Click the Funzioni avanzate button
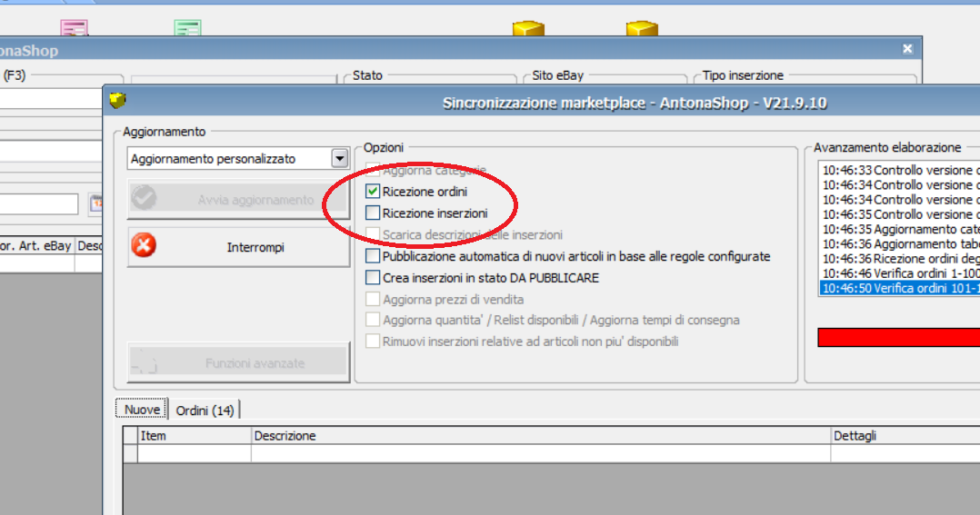The height and width of the screenshot is (515, 980). click(x=238, y=362)
